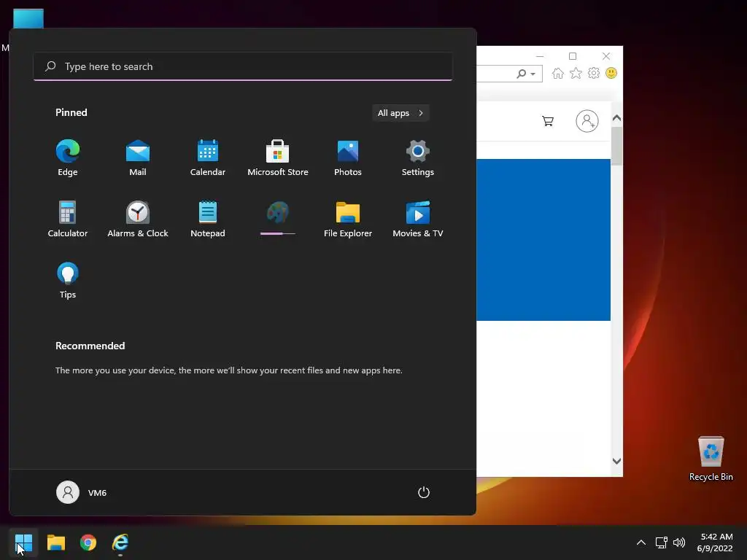
Task: Open the VM6 user account menu
Action: 82,492
